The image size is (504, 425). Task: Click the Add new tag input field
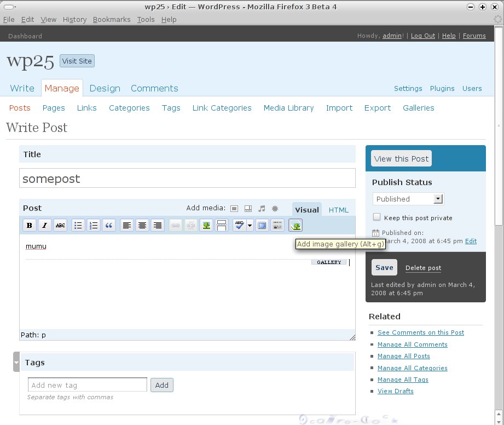point(88,385)
